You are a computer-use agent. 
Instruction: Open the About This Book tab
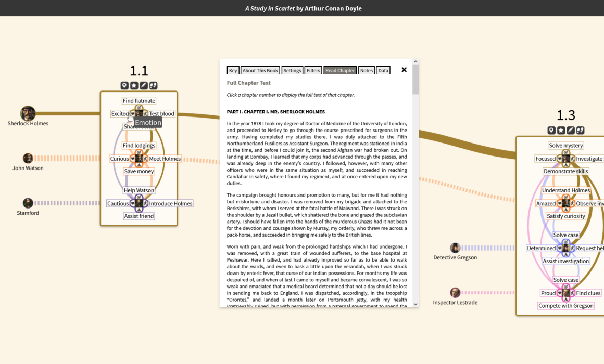[x=260, y=71]
